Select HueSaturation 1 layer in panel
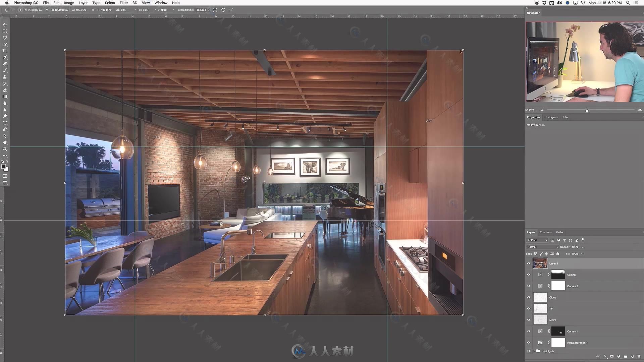 578,342
